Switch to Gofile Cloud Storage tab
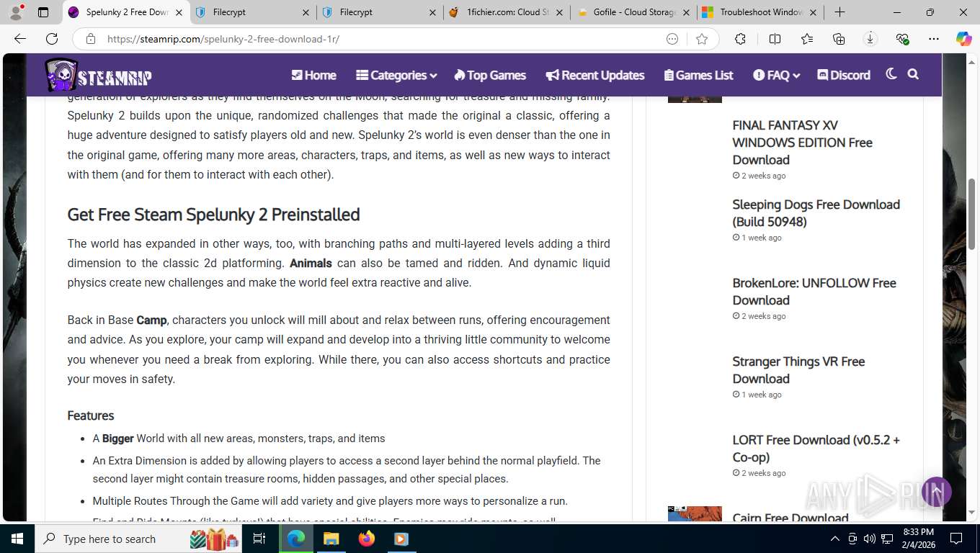Image resolution: width=980 pixels, height=553 pixels. coord(632,12)
